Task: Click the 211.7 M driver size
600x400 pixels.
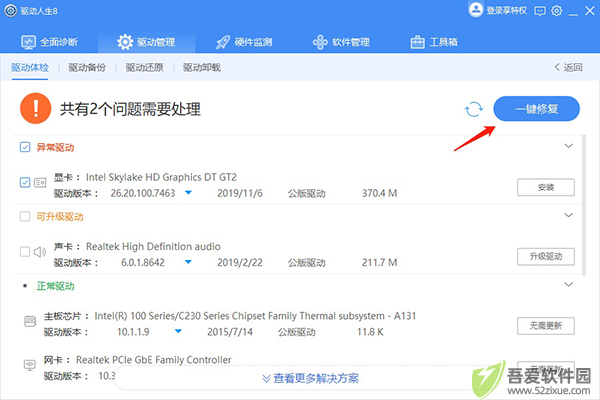Action: pyautogui.click(x=380, y=263)
